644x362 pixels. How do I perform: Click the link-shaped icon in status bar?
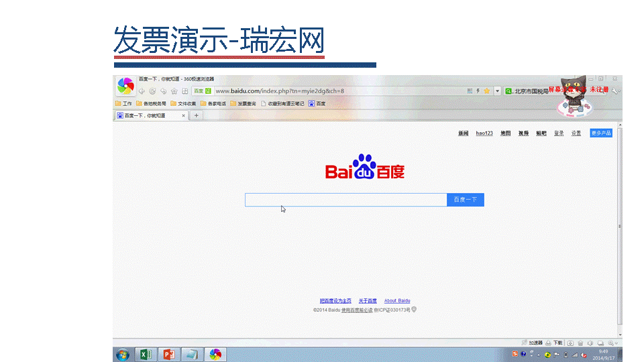pyautogui.click(x=570, y=343)
